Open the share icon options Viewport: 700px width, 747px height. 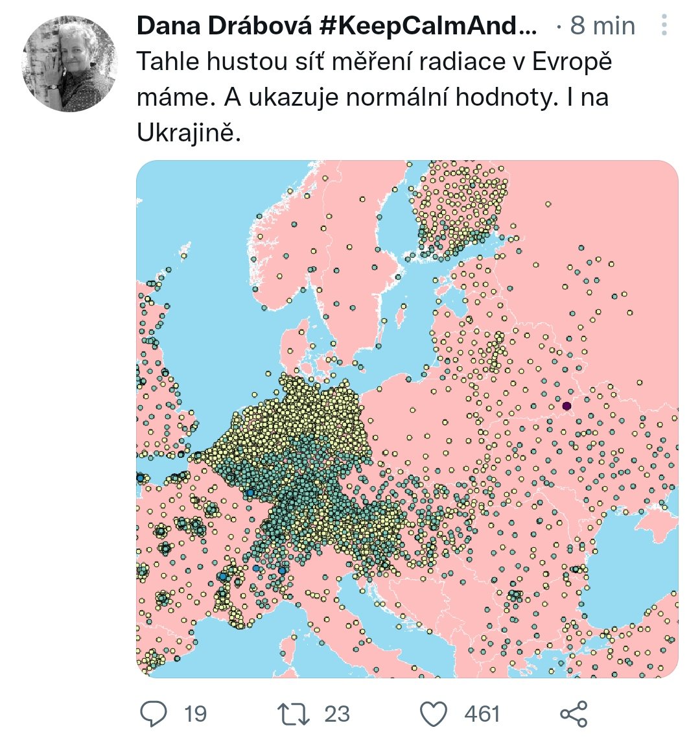coord(574,714)
